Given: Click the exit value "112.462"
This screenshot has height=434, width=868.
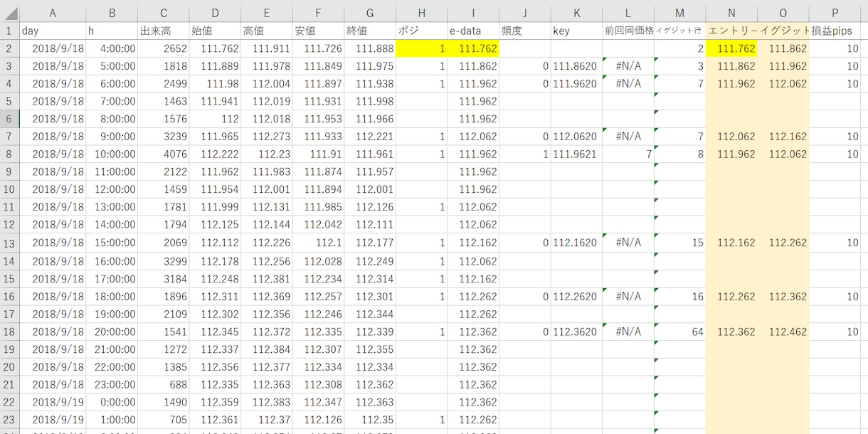Looking at the screenshot, I should [x=783, y=332].
